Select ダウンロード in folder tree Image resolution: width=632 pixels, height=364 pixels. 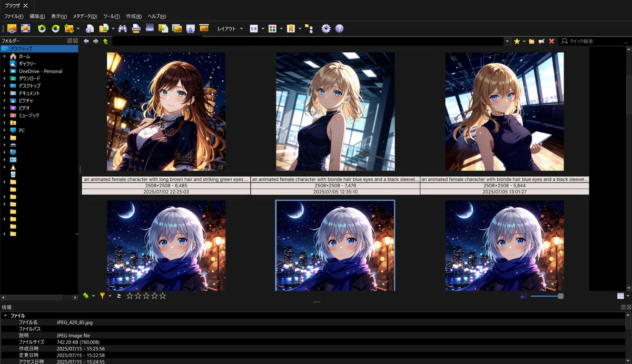[x=29, y=78]
